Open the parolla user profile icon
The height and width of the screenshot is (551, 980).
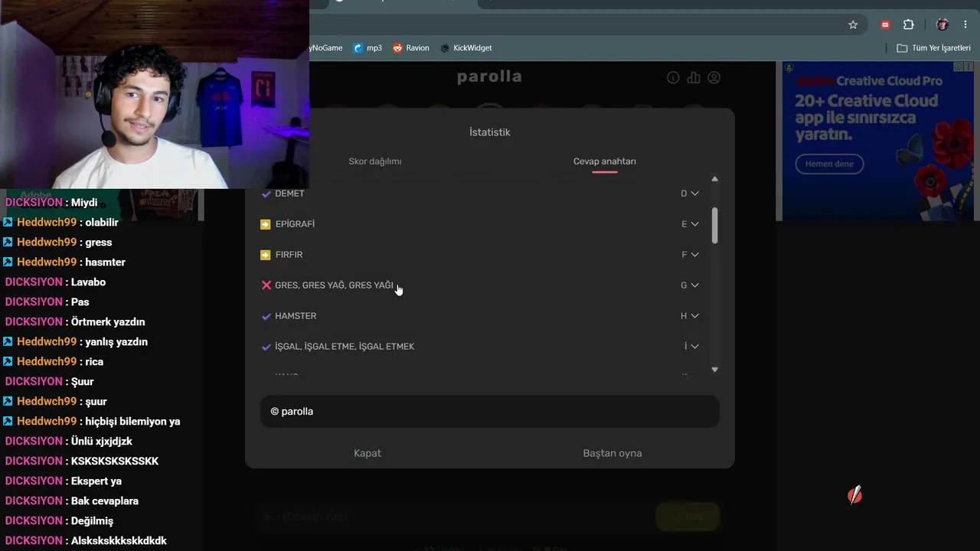coord(714,77)
